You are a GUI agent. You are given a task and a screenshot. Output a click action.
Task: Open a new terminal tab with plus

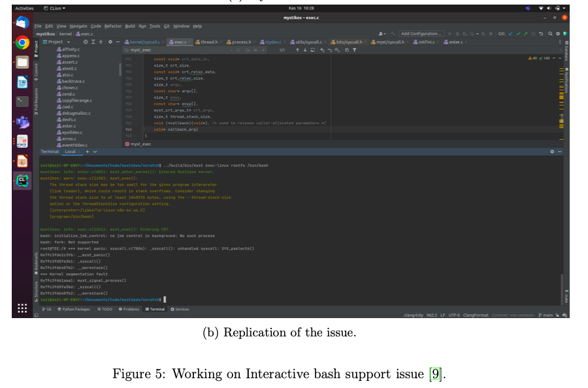pos(86,152)
